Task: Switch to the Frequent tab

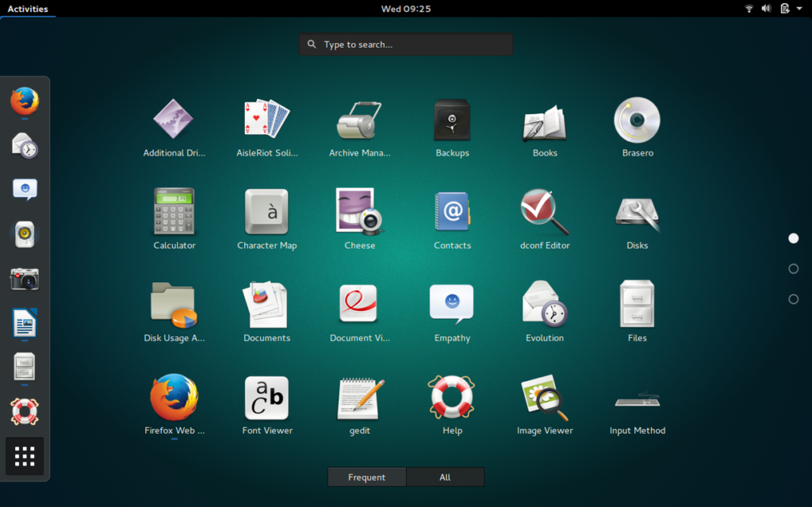Action: click(x=366, y=477)
